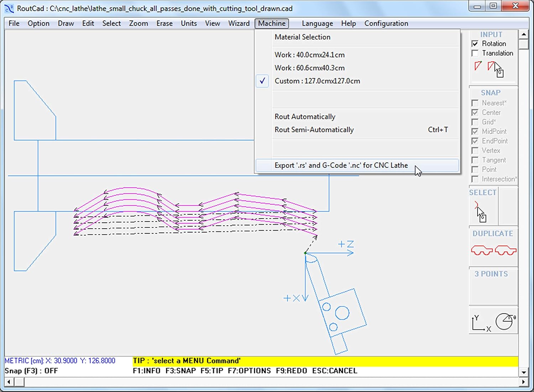Image resolution: width=534 pixels, height=392 pixels.
Task: Choose Export '.rs' and G-Code for CNC Lathe
Action: click(357, 165)
